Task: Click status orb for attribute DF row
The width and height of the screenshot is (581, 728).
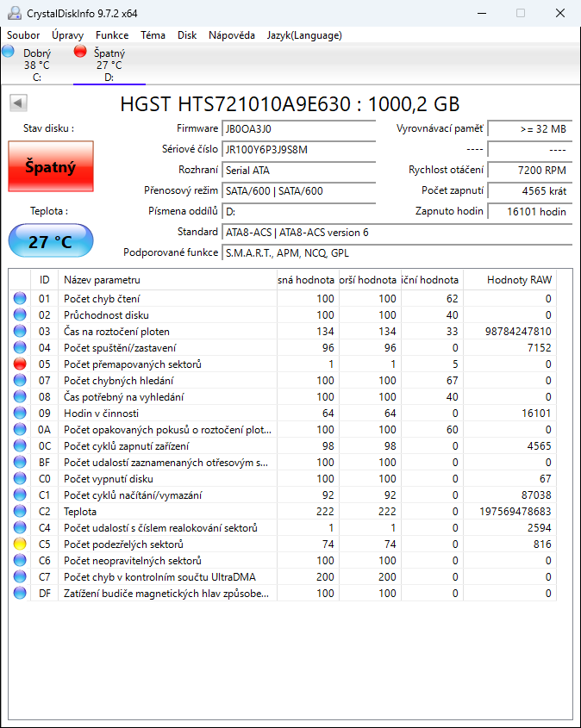Action: 20,594
